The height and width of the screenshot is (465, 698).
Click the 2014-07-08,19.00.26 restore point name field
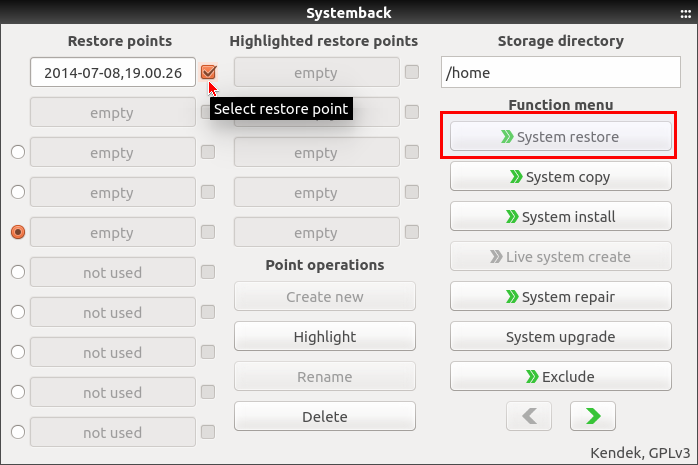(113, 72)
